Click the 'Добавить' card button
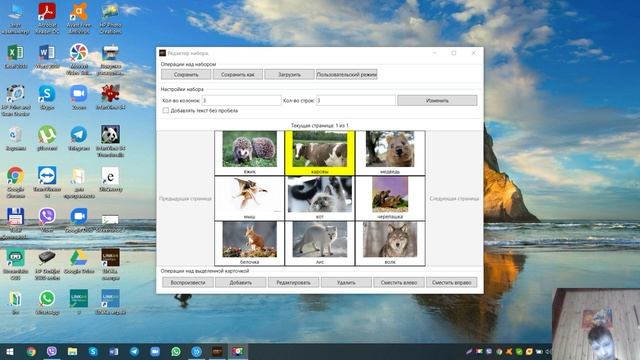The image size is (640, 360). coord(240,282)
